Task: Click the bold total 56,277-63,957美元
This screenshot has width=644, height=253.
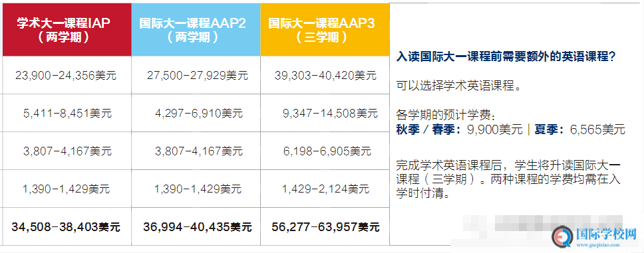Action: click(326, 226)
